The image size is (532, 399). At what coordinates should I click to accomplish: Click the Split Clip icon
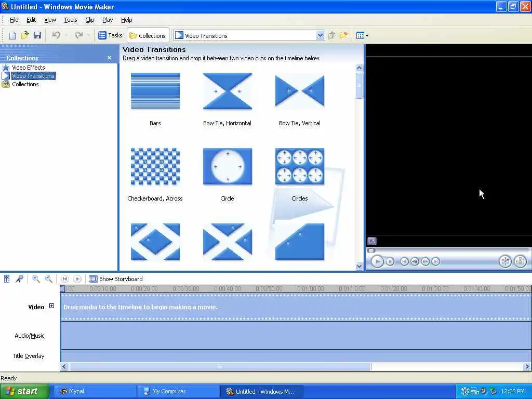coord(505,261)
